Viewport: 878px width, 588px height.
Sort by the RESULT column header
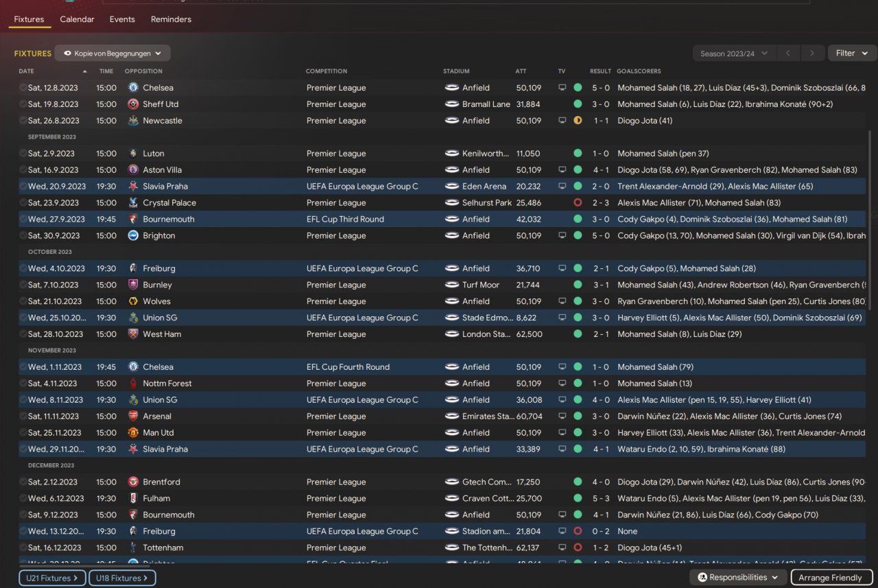[600, 71]
